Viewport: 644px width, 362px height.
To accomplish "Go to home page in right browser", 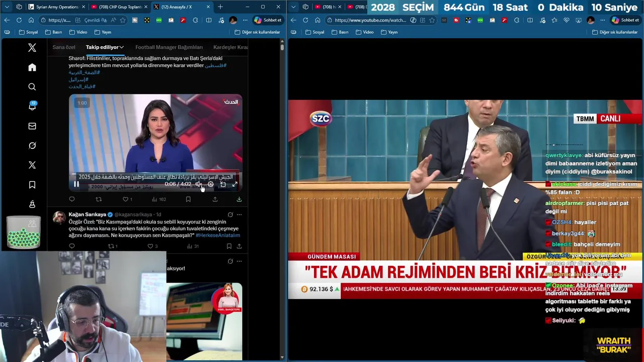I will pos(317,20).
